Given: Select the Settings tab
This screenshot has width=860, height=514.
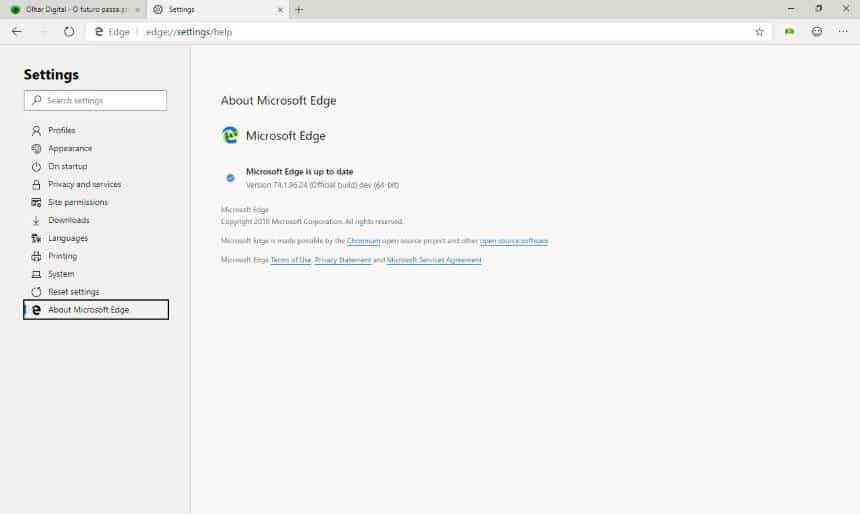Looking at the screenshot, I should click(x=218, y=10).
